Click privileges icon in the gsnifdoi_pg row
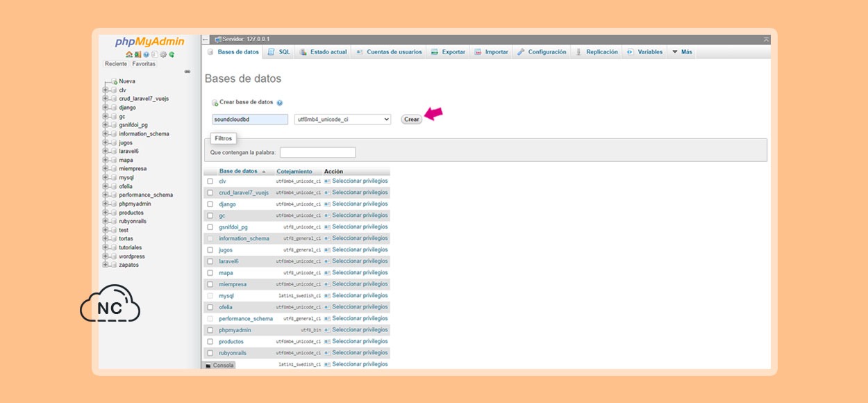The image size is (868, 403). [x=327, y=227]
